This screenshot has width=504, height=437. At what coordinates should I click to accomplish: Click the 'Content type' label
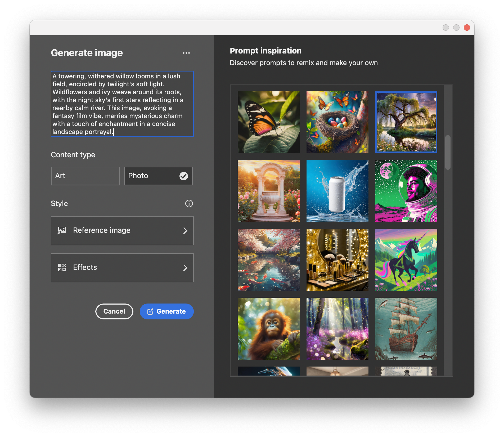73,155
